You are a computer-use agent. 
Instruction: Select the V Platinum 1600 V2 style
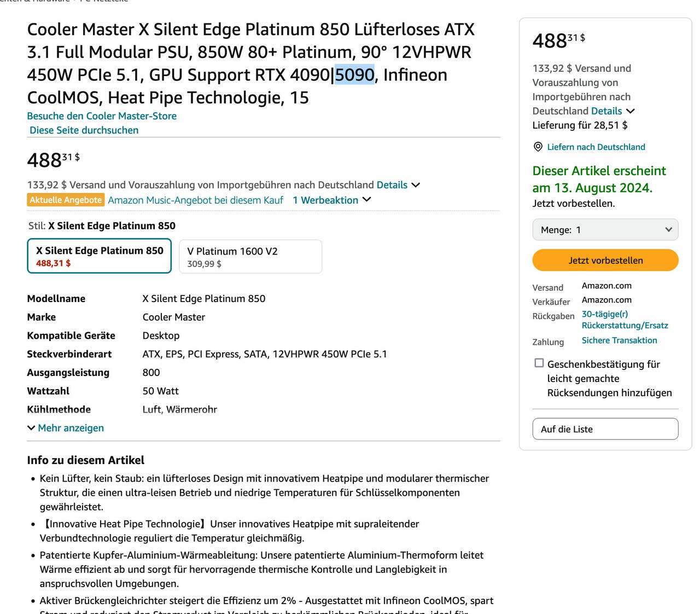tap(250, 257)
